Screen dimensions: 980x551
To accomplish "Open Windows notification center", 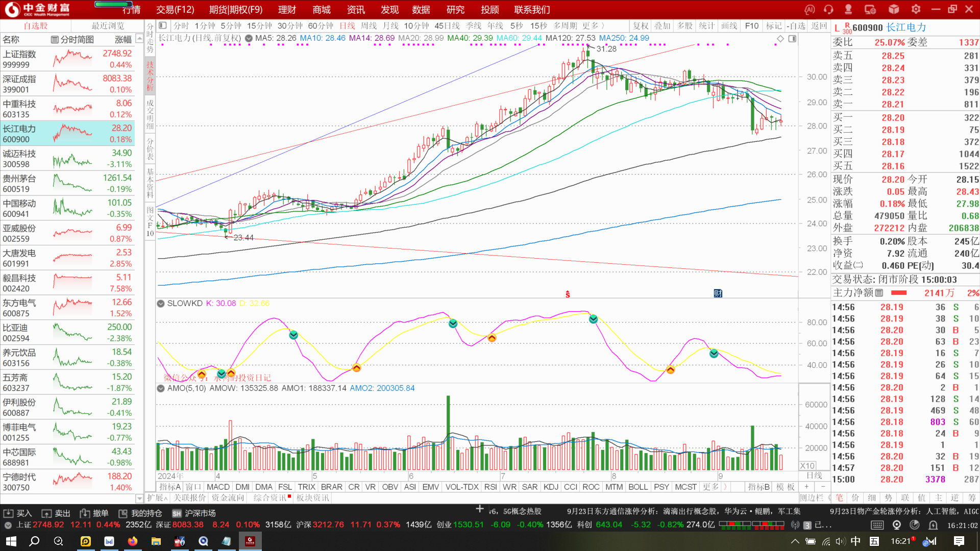I will (x=959, y=541).
